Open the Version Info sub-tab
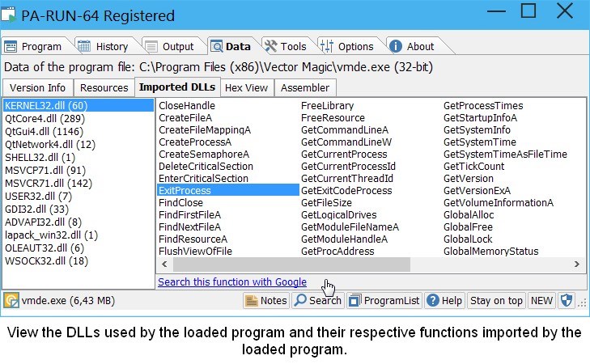The width and height of the screenshot is (590, 364). (x=38, y=87)
